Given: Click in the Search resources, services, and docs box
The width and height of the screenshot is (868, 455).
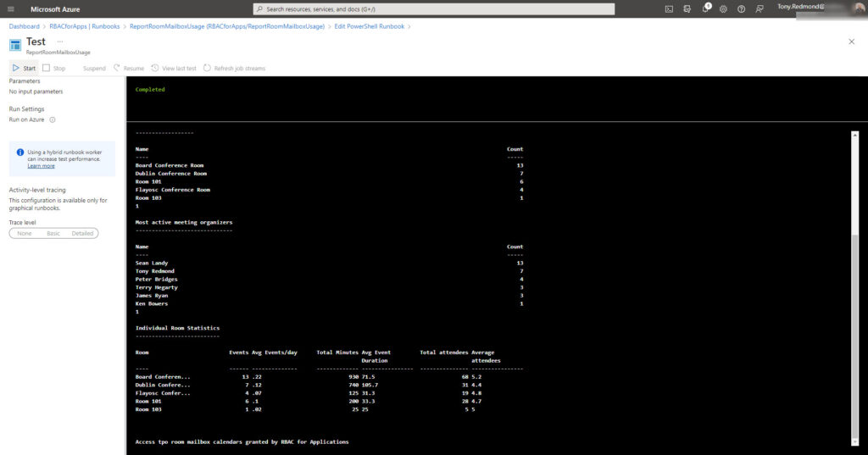Looking at the screenshot, I should (x=433, y=8).
